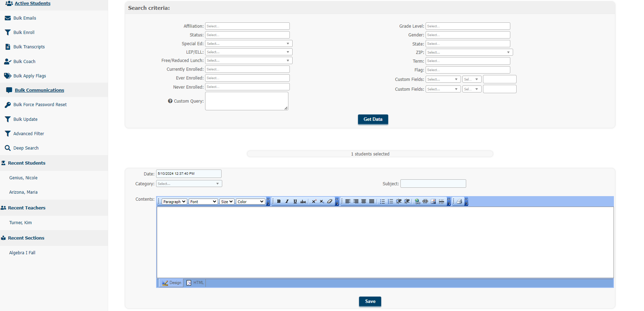Open the Category dropdown
The height and width of the screenshot is (311, 644).
189,184
